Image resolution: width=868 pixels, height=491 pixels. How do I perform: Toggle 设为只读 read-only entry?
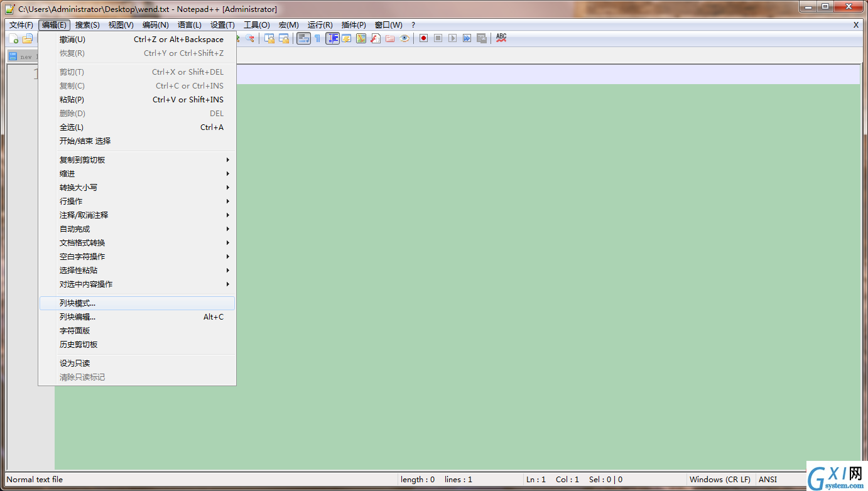coord(137,364)
